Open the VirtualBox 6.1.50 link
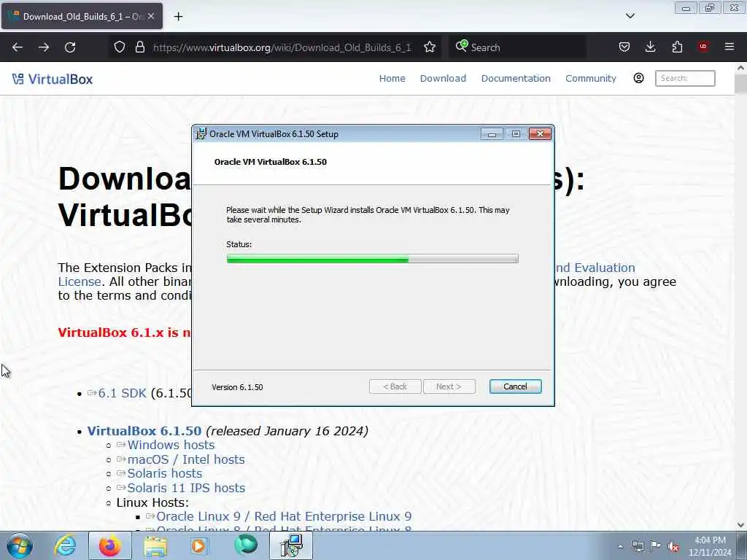 pyautogui.click(x=144, y=431)
